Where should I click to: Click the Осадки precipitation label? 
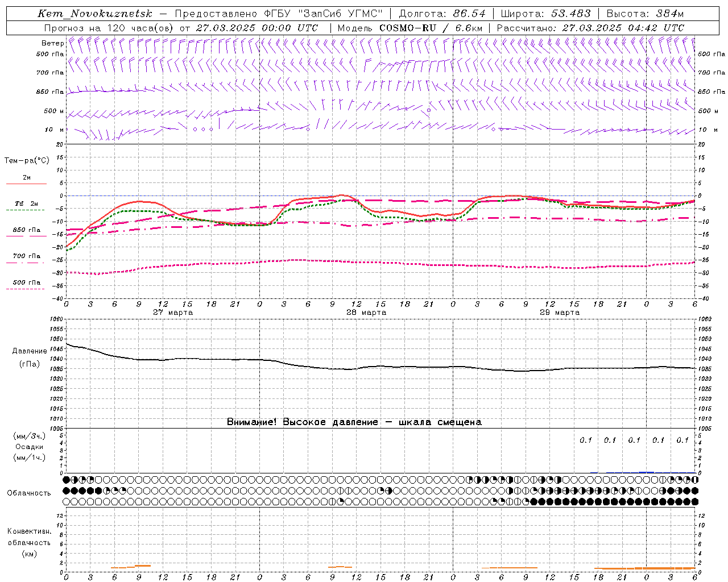coord(30,447)
